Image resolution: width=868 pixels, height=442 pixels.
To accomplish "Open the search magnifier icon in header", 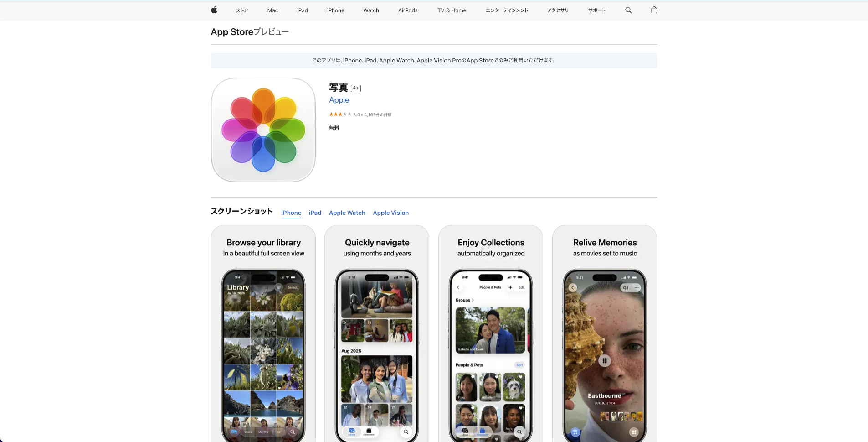I will click(628, 10).
